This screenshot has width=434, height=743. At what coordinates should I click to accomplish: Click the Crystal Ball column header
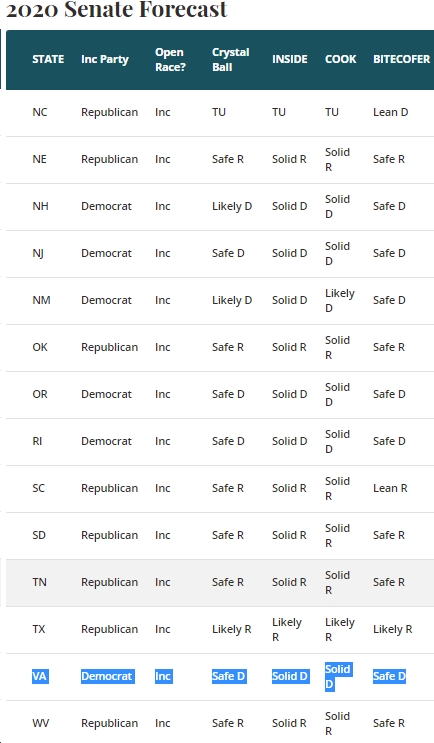(x=230, y=59)
